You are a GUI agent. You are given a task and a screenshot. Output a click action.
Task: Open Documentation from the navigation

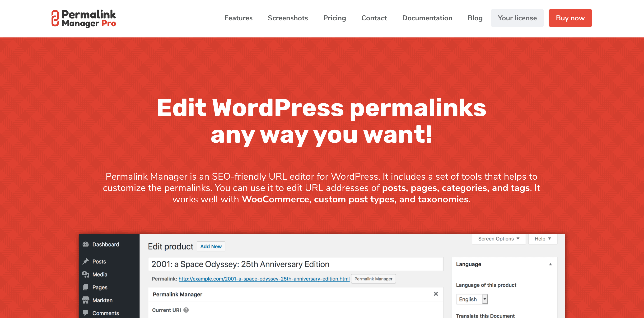427,18
